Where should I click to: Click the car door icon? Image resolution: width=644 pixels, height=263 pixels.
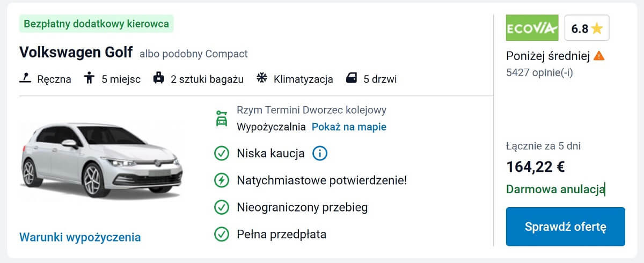point(352,79)
